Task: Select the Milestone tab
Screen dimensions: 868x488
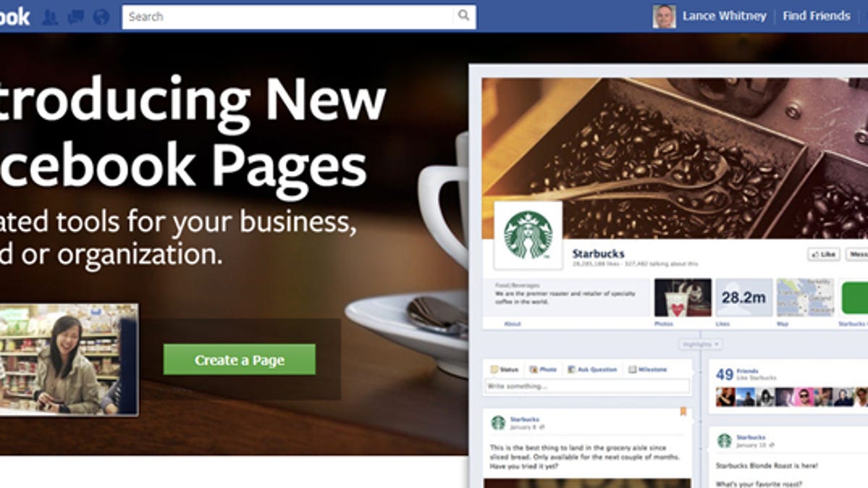Action: coord(647,369)
